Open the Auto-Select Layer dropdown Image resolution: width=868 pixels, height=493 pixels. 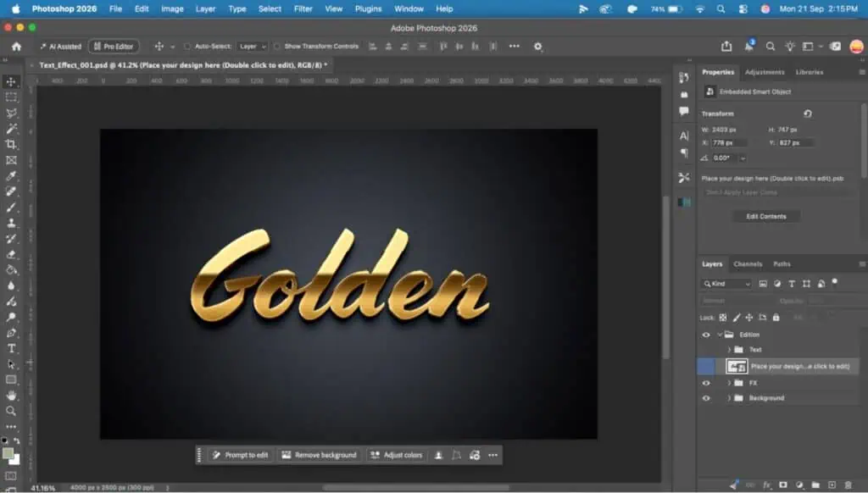[253, 47]
